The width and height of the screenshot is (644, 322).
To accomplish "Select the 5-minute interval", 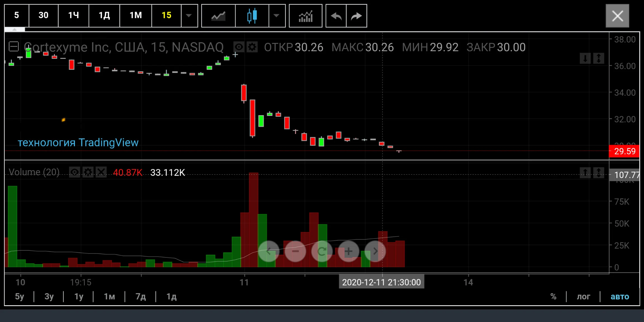I will click(x=16, y=15).
